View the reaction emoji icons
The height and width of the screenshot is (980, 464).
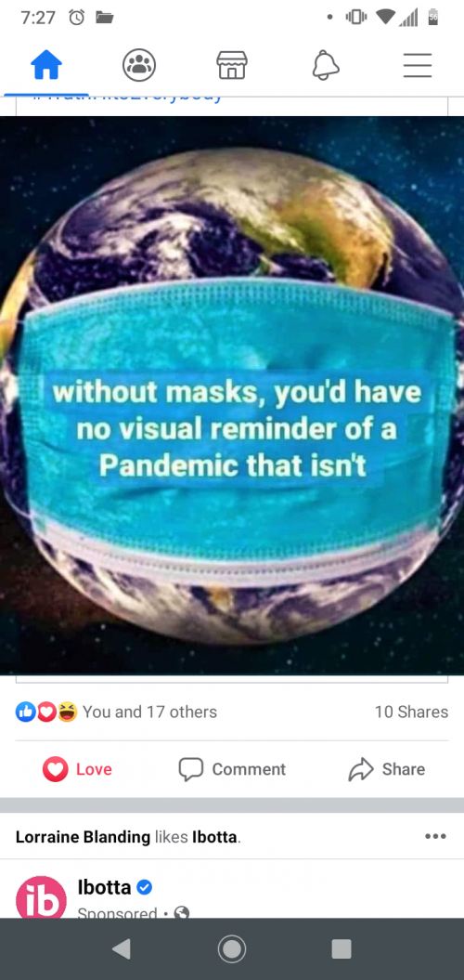pos(46,712)
